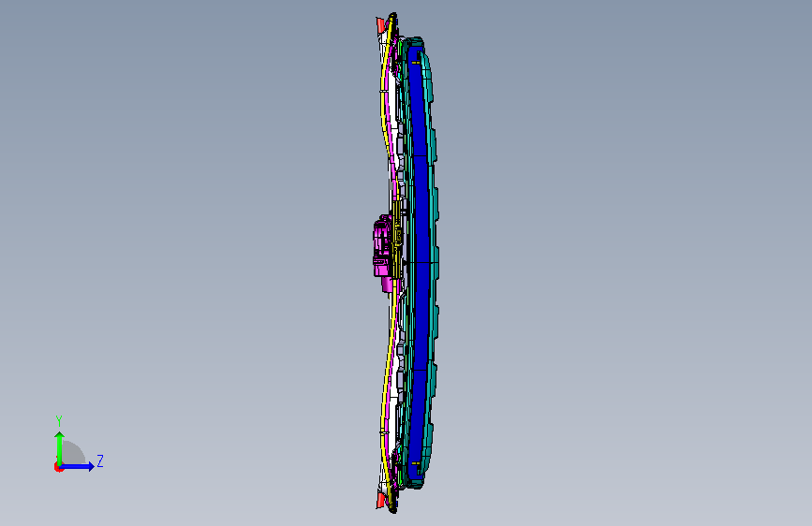The image size is (812, 526).
Task: Click the blue Z axis arrow of the triad
Action: [x=78, y=466]
